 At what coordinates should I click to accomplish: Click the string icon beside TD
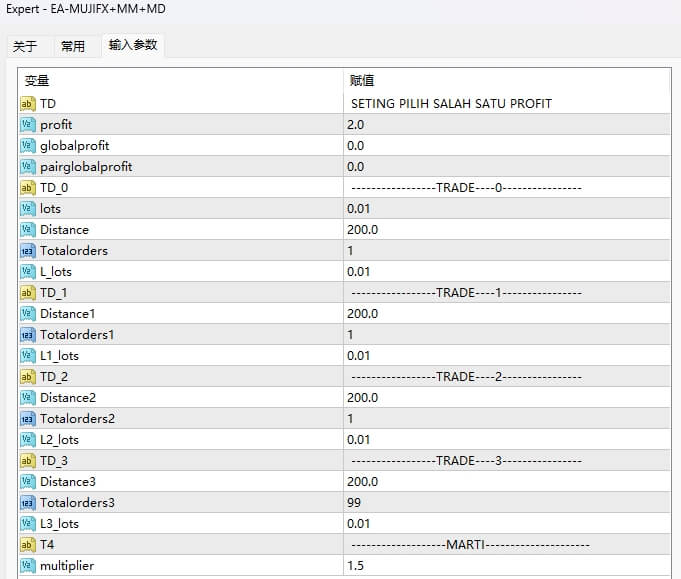click(28, 103)
